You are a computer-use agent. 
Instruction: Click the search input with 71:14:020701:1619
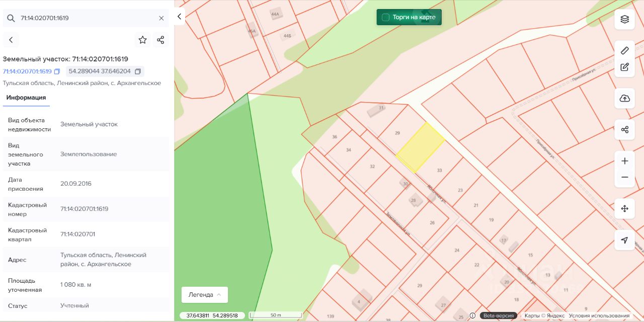(x=87, y=18)
